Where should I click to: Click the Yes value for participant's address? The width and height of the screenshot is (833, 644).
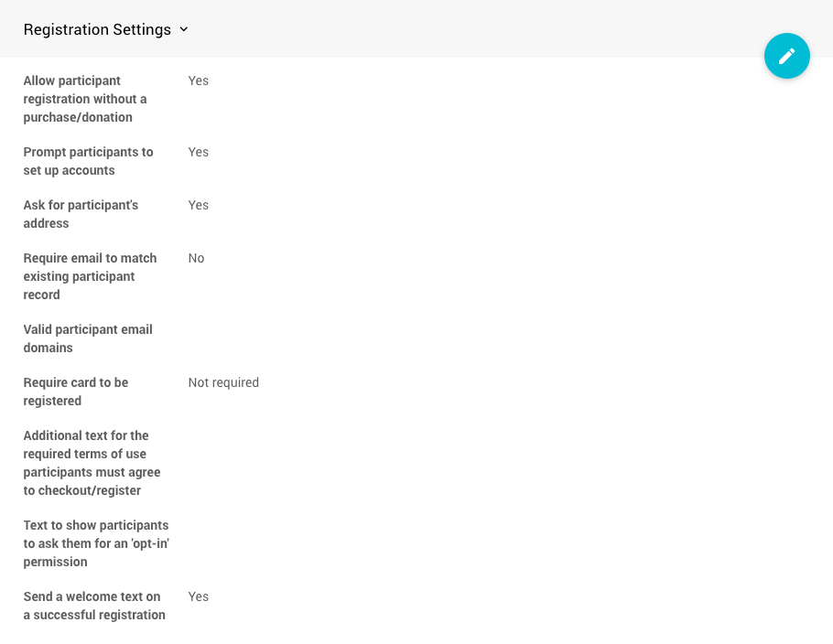(198, 205)
